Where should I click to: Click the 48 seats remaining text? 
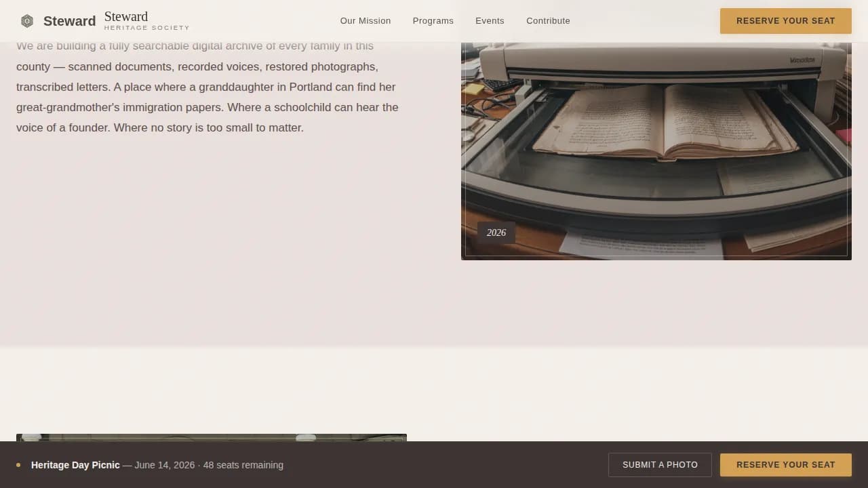pos(243,465)
